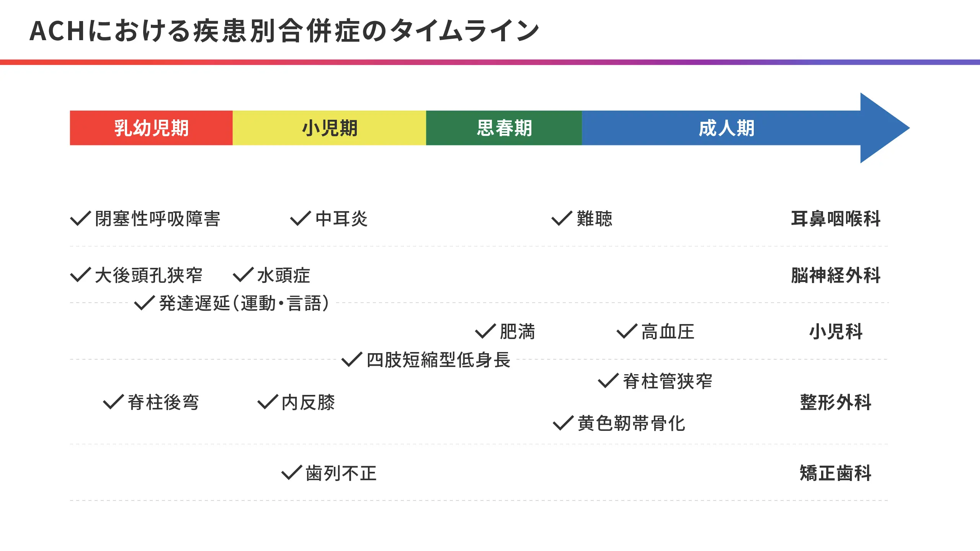Click the slide title ACHにおける疾患別合併症のタイムライン
The width and height of the screenshot is (980, 551).
[x=284, y=31]
